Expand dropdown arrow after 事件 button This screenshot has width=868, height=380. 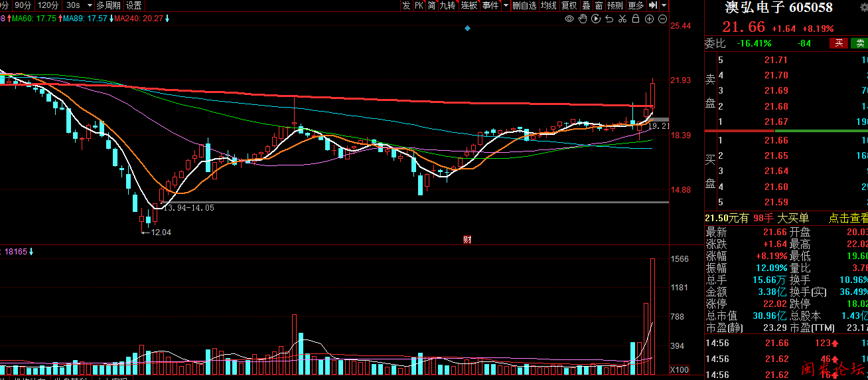[x=506, y=5]
